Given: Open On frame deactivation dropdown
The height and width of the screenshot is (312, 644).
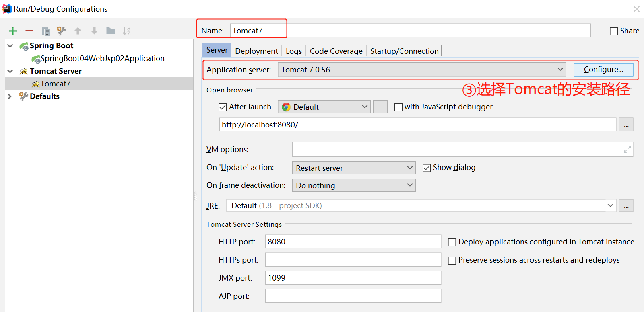Looking at the screenshot, I should click(354, 185).
